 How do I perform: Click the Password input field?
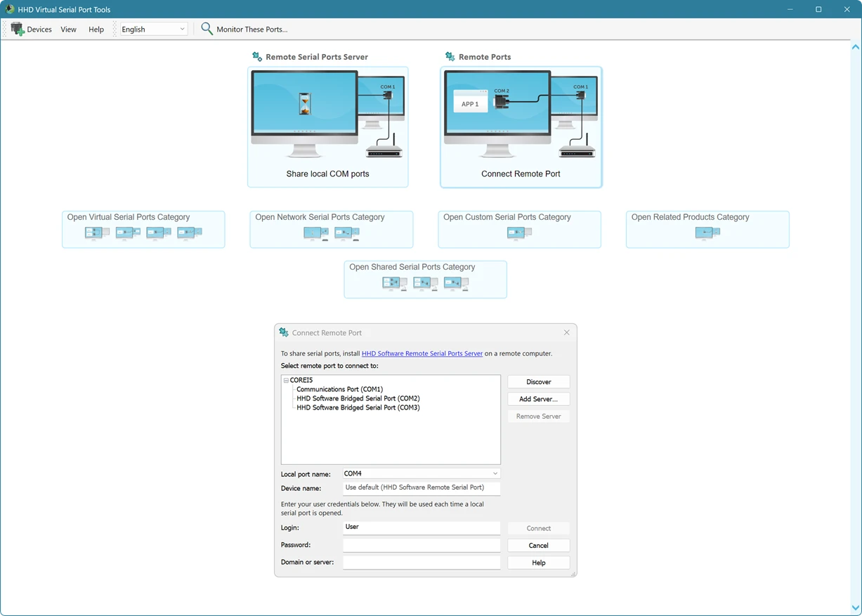coord(421,545)
